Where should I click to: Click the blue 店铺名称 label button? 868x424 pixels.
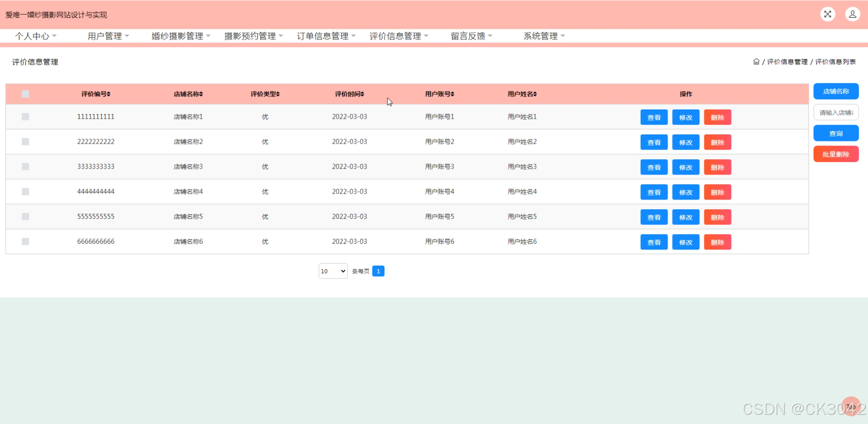tap(836, 91)
